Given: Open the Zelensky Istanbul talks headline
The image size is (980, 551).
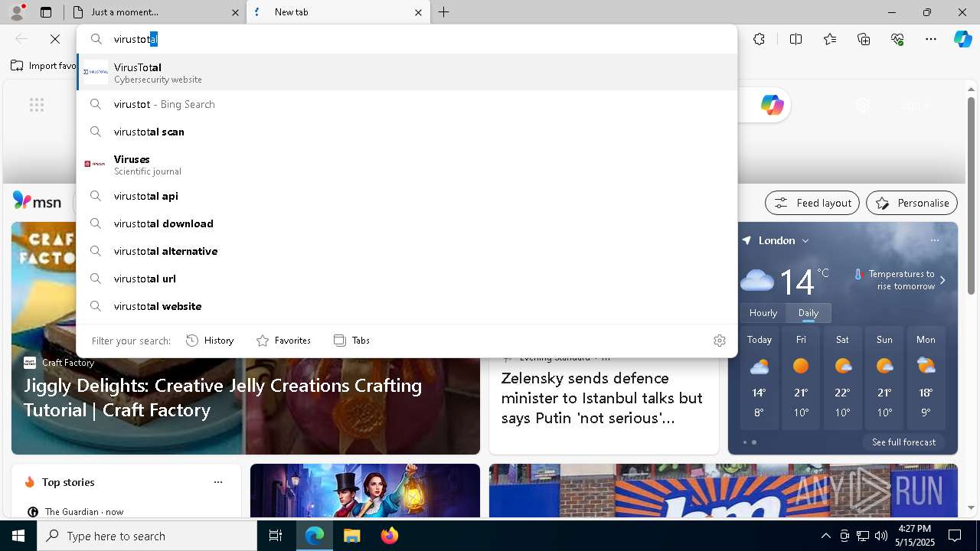Looking at the screenshot, I should 602,398.
